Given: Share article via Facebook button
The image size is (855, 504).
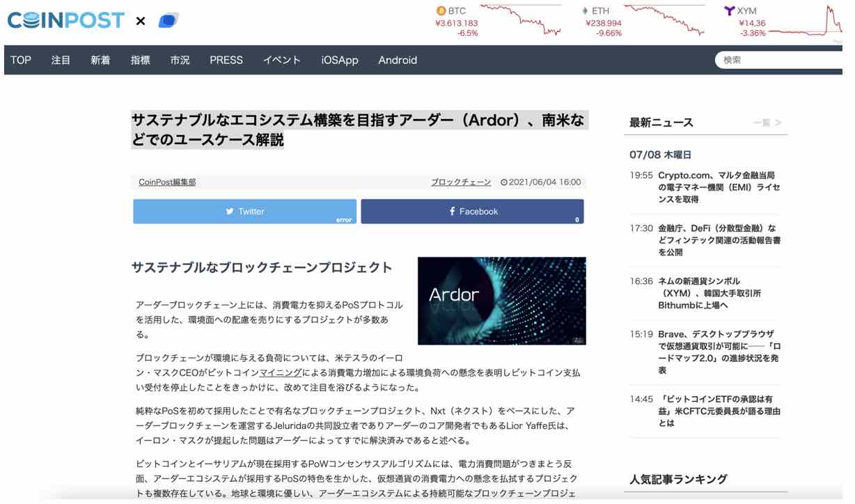Looking at the screenshot, I should click(x=472, y=212).
